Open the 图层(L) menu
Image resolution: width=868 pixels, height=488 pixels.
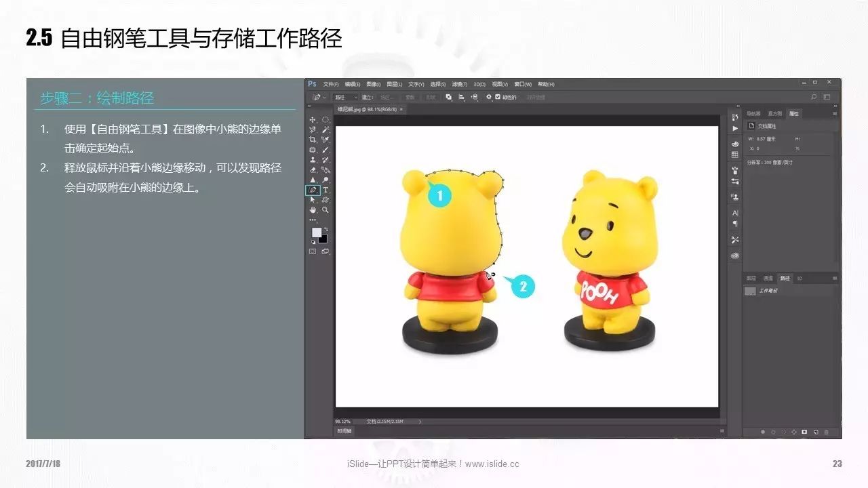[x=395, y=84]
